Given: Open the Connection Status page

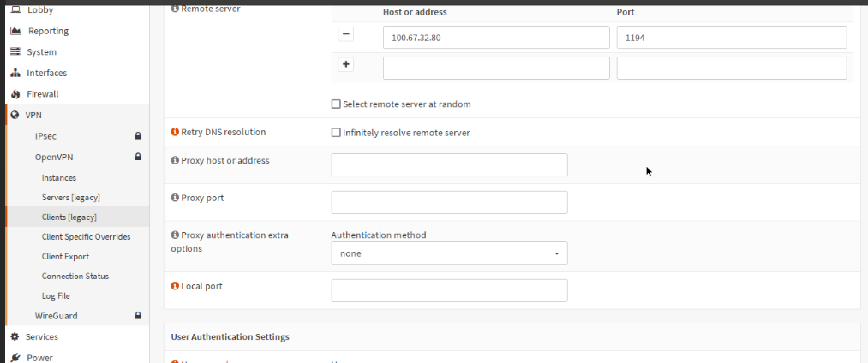Looking at the screenshot, I should (x=75, y=277).
